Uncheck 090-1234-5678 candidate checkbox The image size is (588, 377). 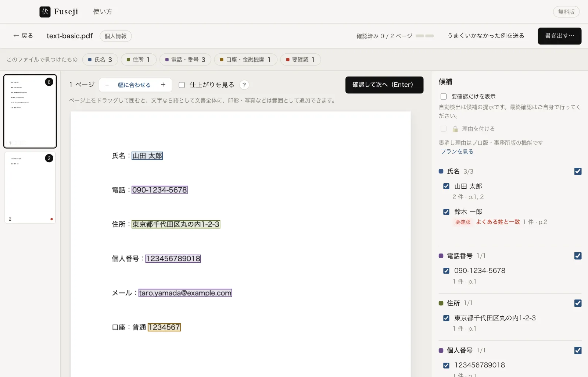pos(446,271)
